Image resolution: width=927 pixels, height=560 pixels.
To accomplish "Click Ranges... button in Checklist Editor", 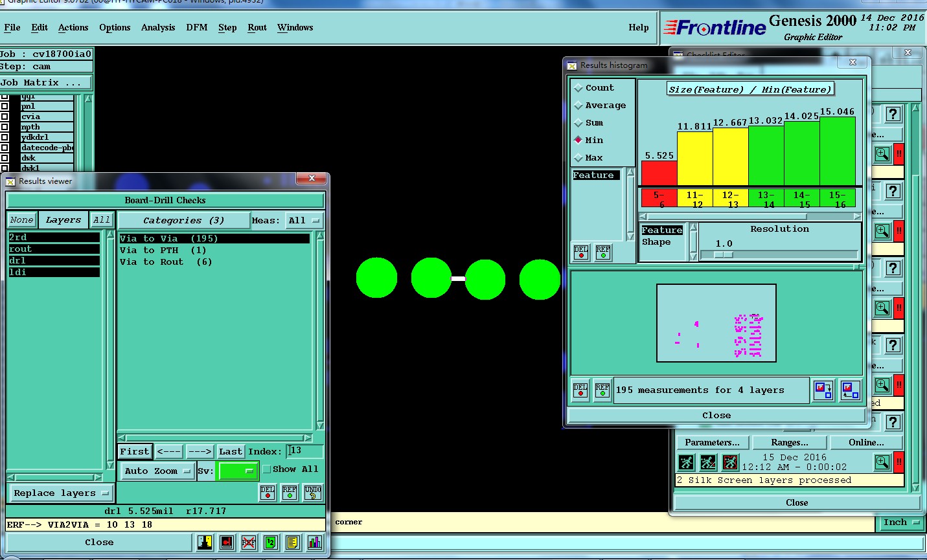I will 790,443.
